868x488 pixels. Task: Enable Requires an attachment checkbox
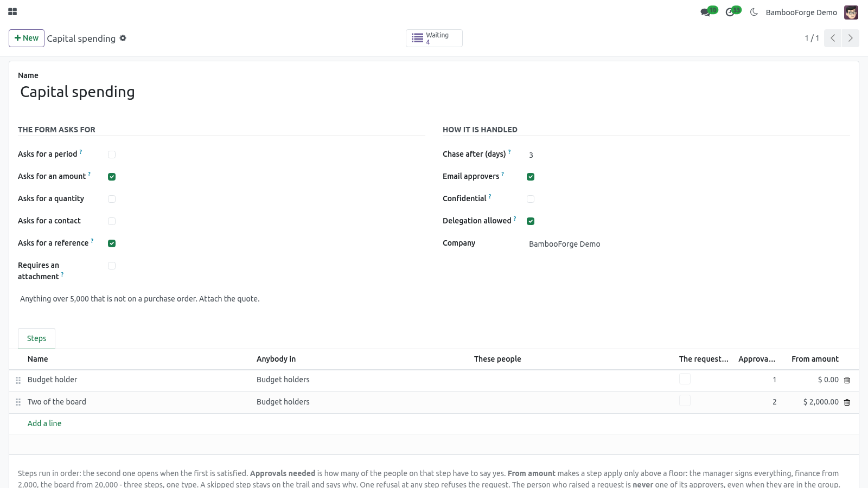pos(112,266)
